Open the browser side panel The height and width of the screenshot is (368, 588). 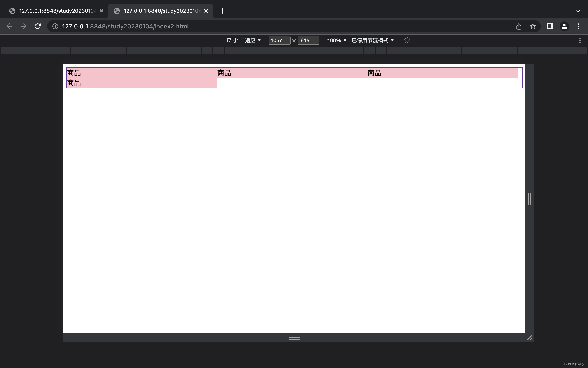(x=550, y=26)
